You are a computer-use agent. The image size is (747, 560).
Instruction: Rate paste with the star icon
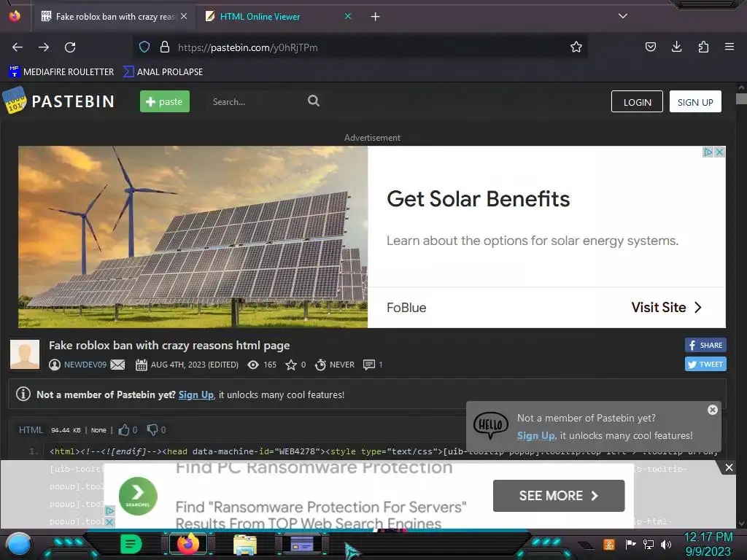(x=290, y=365)
